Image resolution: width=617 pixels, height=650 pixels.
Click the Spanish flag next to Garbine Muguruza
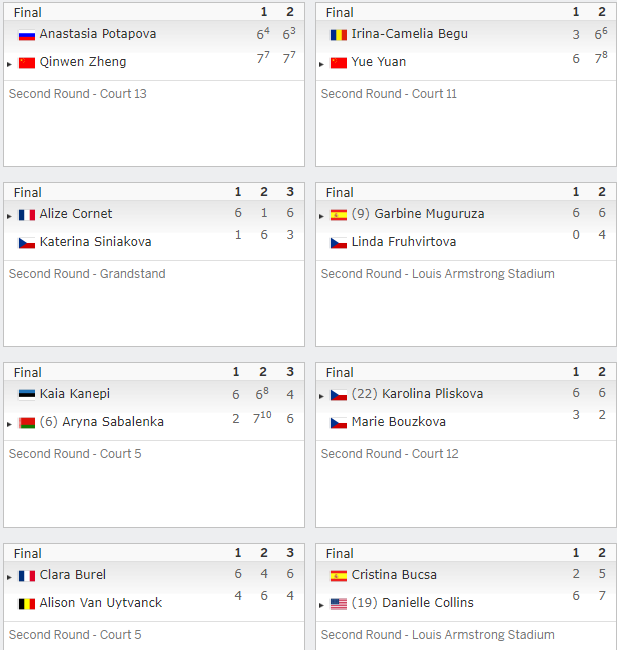pyautogui.click(x=338, y=215)
